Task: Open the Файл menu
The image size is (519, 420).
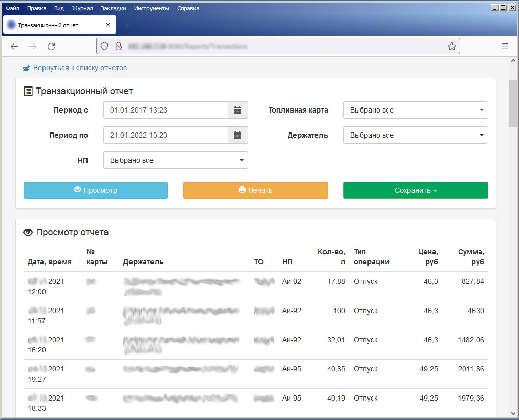Action: (x=13, y=8)
